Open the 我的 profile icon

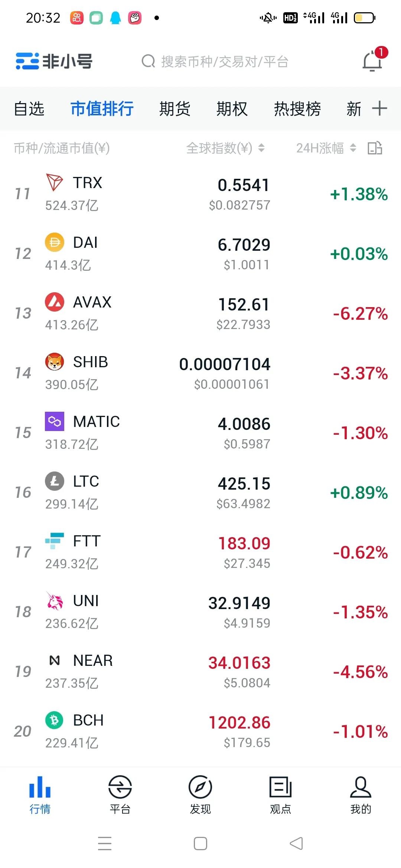[x=361, y=787]
